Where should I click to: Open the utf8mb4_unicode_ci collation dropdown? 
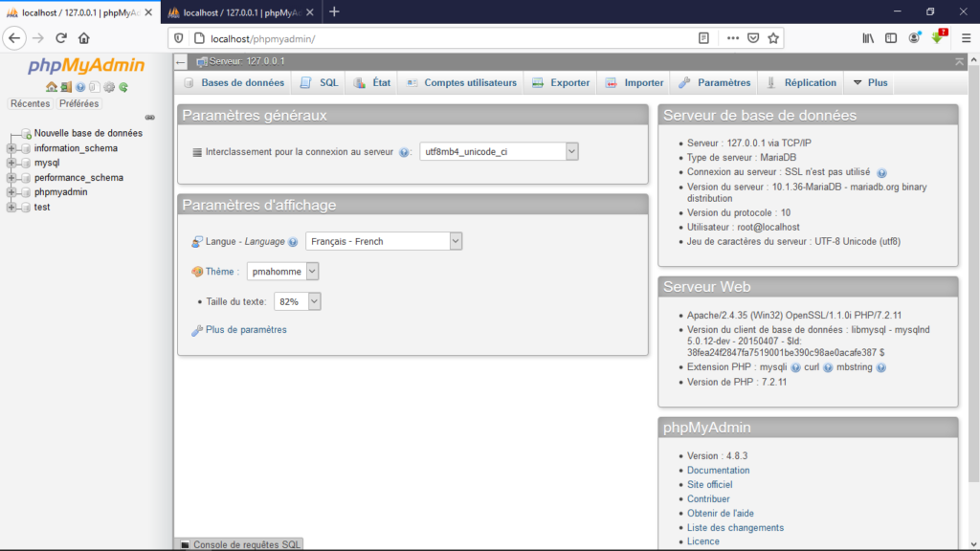pos(499,152)
